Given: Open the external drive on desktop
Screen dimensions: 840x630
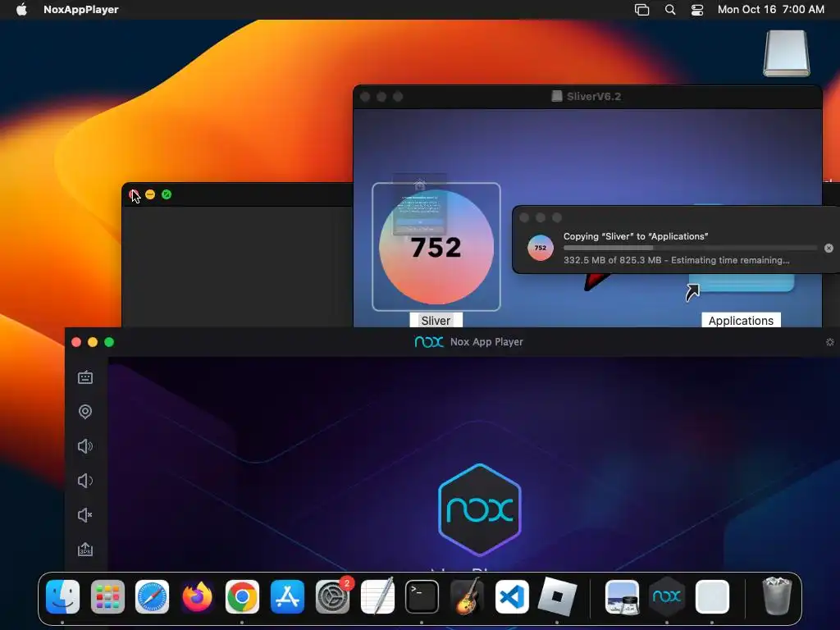Looking at the screenshot, I should click(x=787, y=53).
